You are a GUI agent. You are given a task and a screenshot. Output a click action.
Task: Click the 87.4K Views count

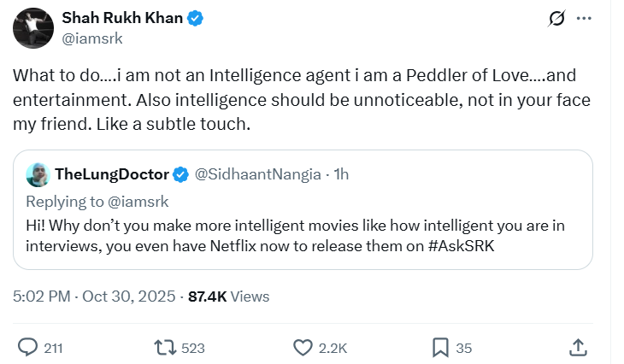pyautogui.click(x=228, y=296)
